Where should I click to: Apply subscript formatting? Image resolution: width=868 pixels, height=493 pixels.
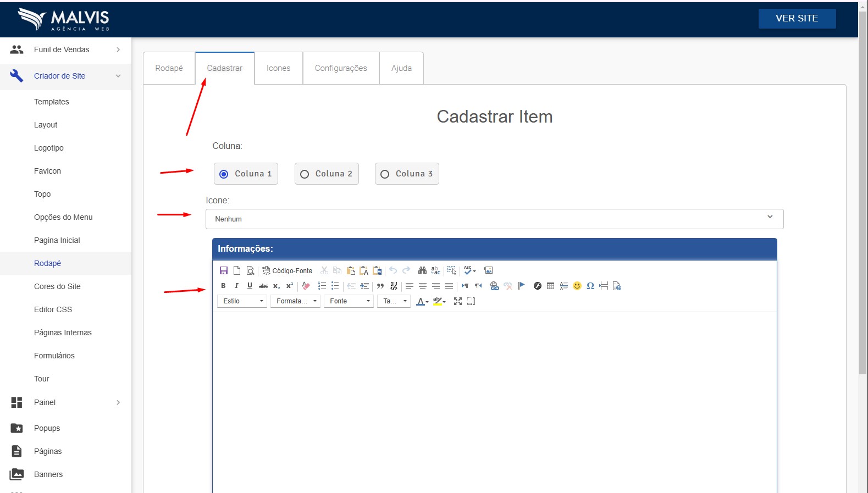click(x=277, y=286)
